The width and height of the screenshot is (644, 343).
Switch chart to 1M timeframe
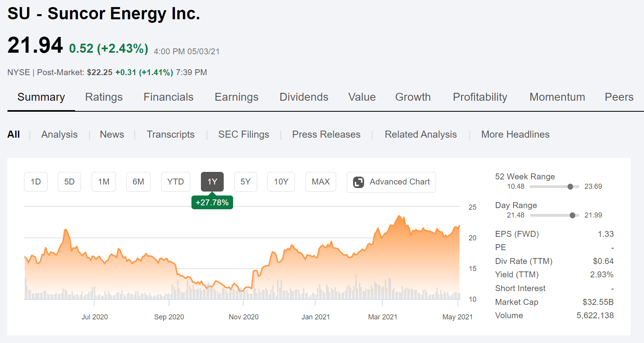coord(103,182)
